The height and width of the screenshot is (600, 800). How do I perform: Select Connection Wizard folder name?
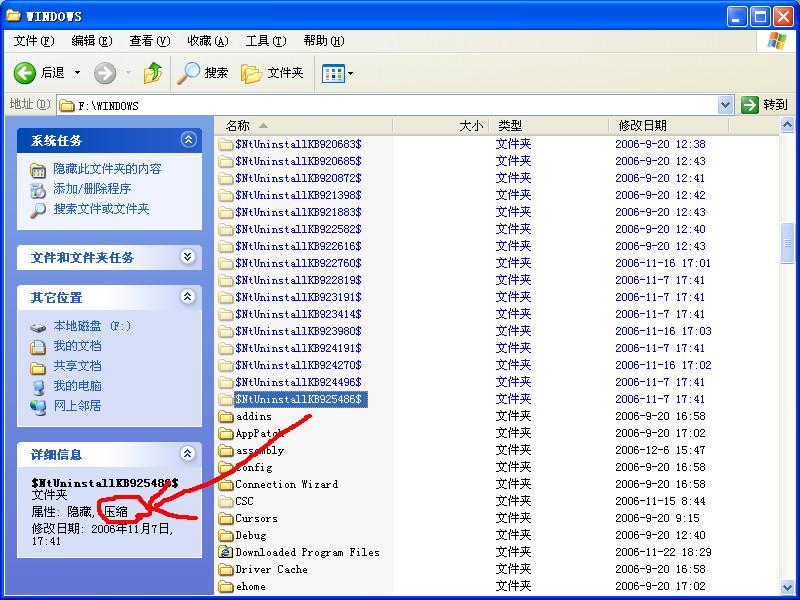coord(287,484)
